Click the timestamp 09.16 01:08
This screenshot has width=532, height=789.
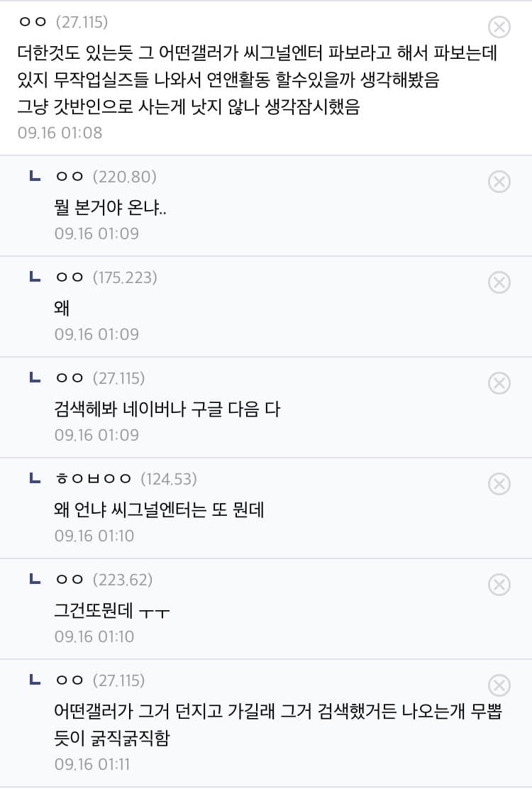click(x=60, y=133)
